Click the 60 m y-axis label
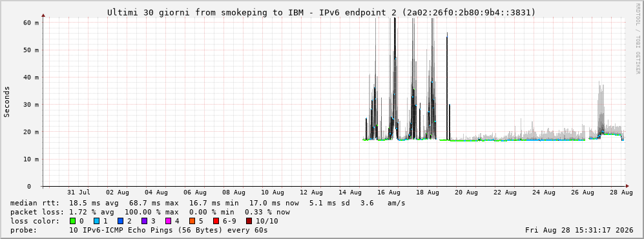The height and width of the screenshot is (239, 644). tap(32, 23)
